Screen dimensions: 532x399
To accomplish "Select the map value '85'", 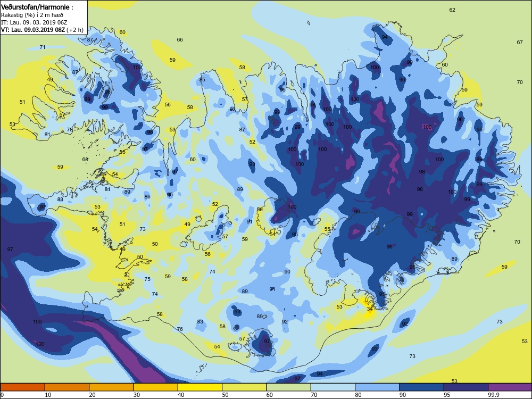I will (202, 80).
